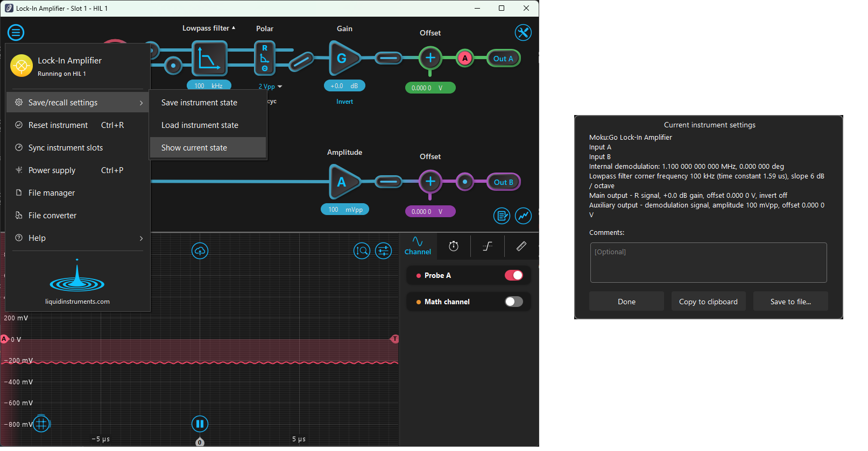Select the Out A output block
The width and height of the screenshot is (868, 451).
click(x=504, y=59)
